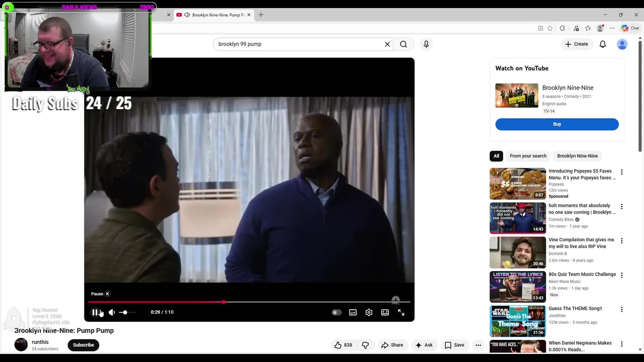Open the player settings gear
This screenshot has height=362, width=644.
369,312
